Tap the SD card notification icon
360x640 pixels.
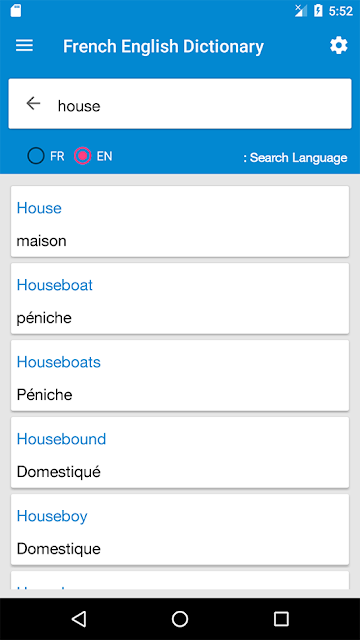[x=16, y=11]
